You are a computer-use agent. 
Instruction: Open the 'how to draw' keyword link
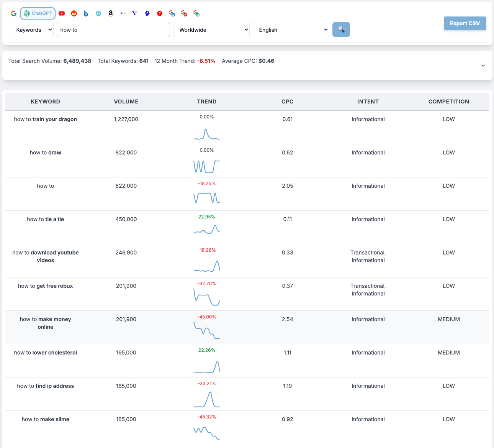tap(45, 153)
